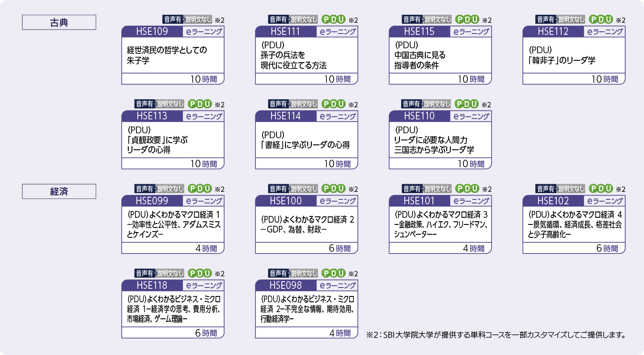The width and height of the screenshot is (644, 355).
Task: Click the 音声有 badge above HSE112
Action: pyautogui.click(x=546, y=19)
